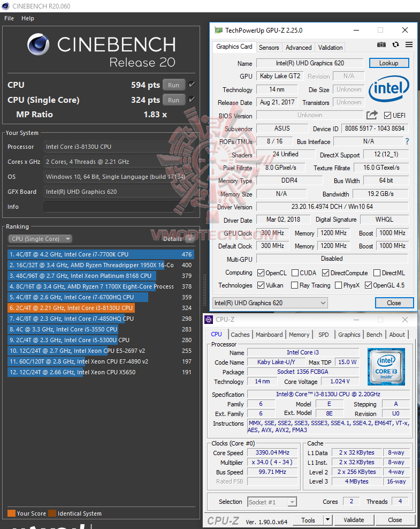
Task: Select ranking row Intel Xeon Platinum 8168
Action: (x=101, y=276)
